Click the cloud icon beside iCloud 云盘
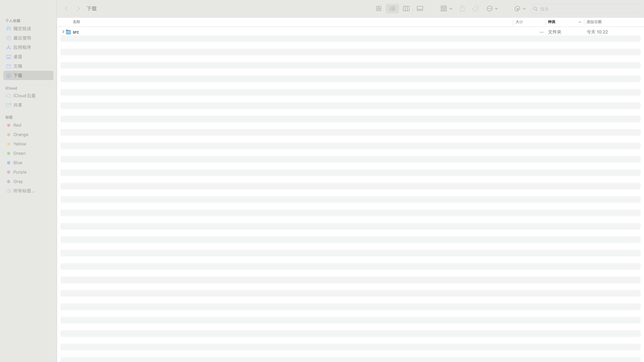 click(9, 96)
